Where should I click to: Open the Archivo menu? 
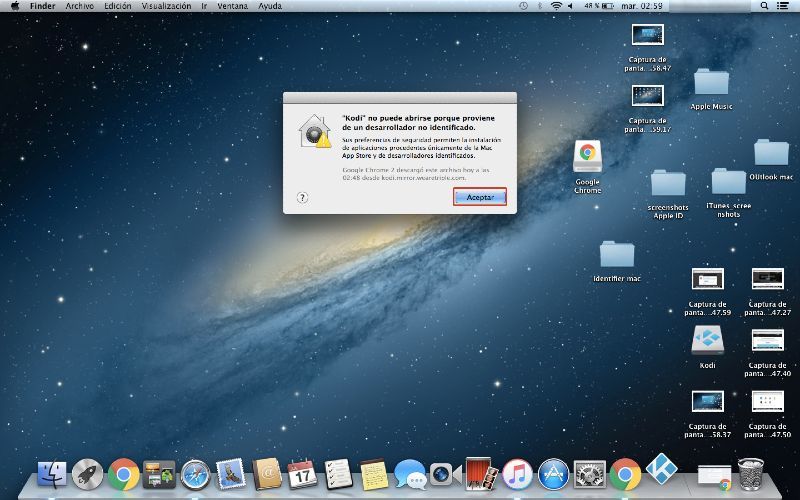pos(80,6)
